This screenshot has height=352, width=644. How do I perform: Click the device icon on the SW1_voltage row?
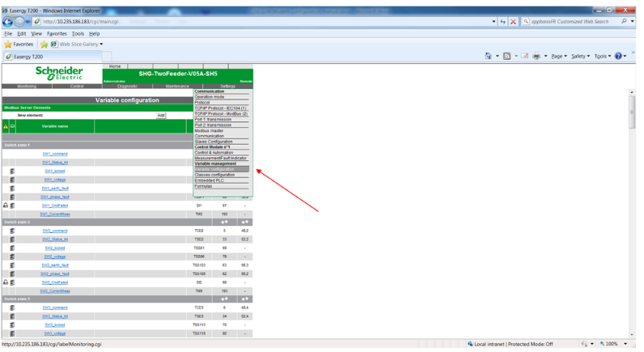12,180
